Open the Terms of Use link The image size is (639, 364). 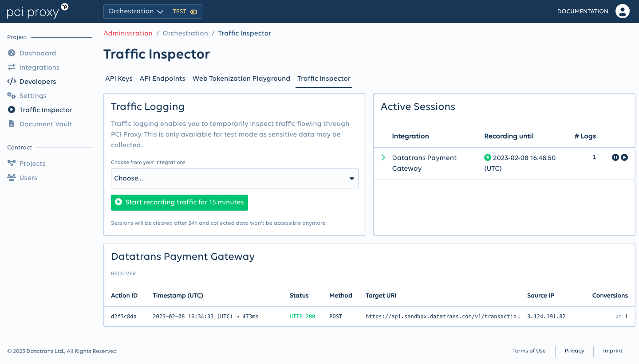[x=529, y=351]
